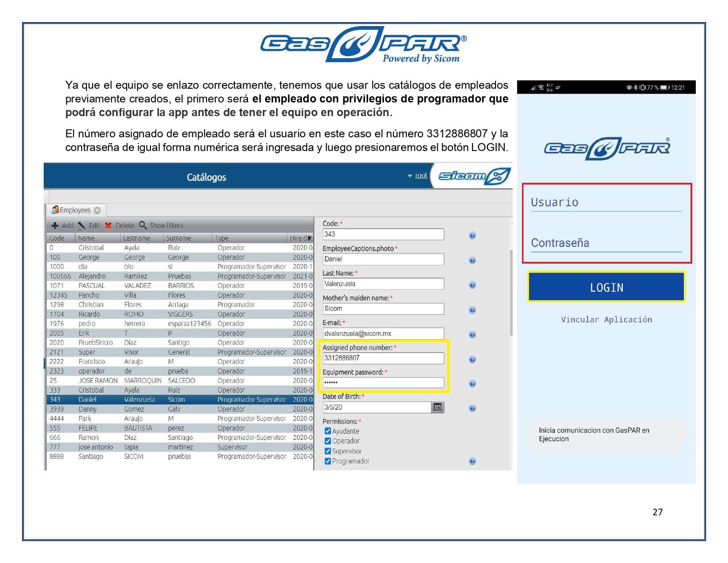Click the Code field containing 343
This screenshot has width=728, height=563.
tap(383, 234)
